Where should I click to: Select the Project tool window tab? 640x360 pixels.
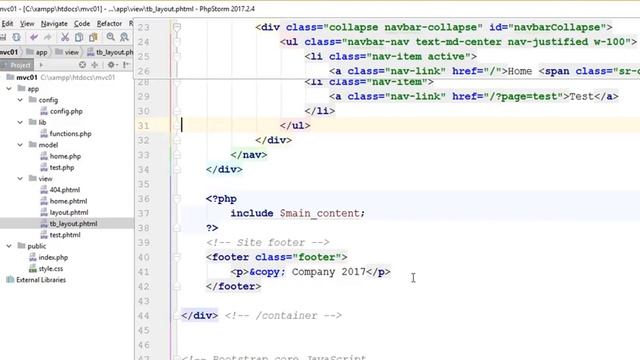pos(17,64)
